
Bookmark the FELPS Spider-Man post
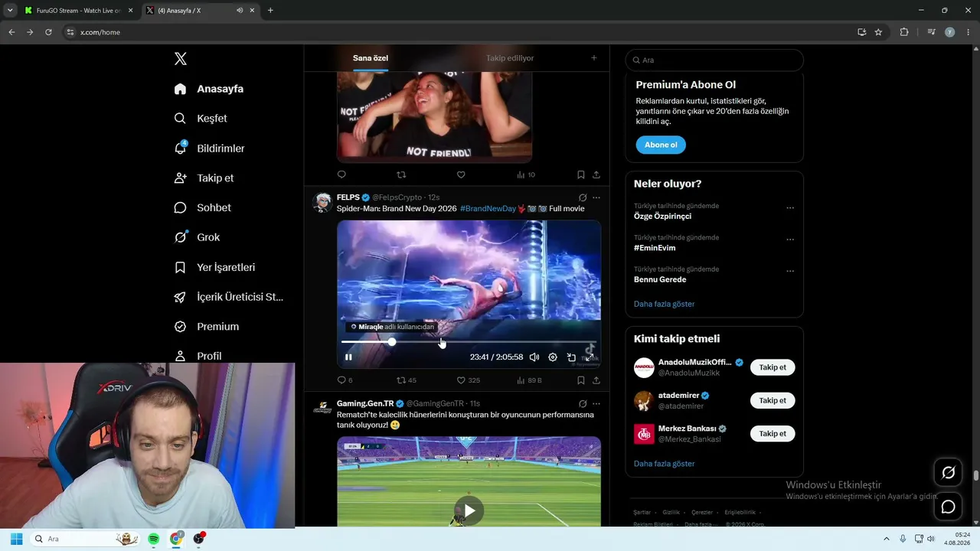[x=581, y=380]
